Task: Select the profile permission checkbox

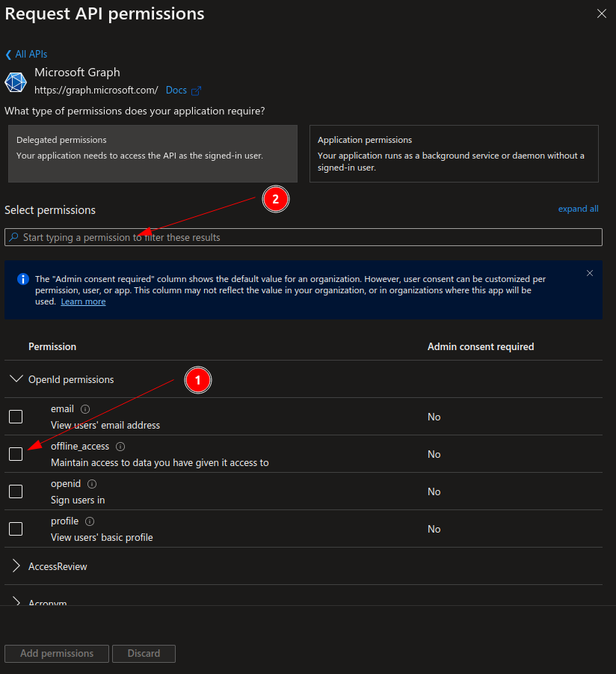Action: click(16, 529)
